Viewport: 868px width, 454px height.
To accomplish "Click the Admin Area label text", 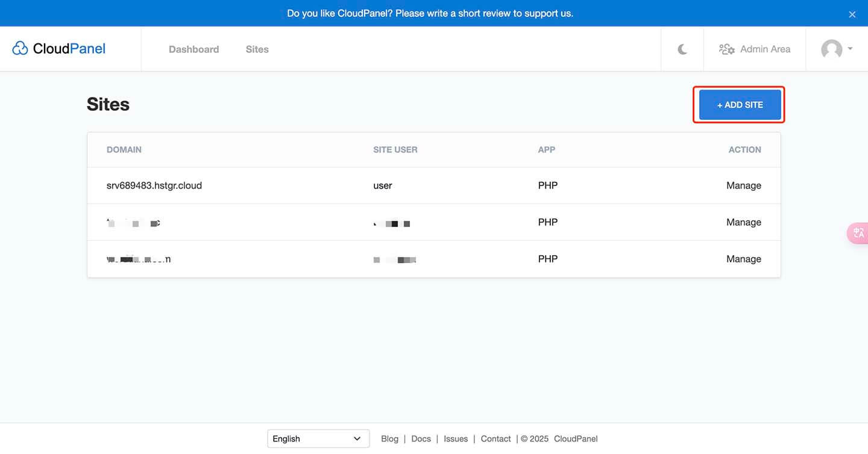I will [765, 49].
